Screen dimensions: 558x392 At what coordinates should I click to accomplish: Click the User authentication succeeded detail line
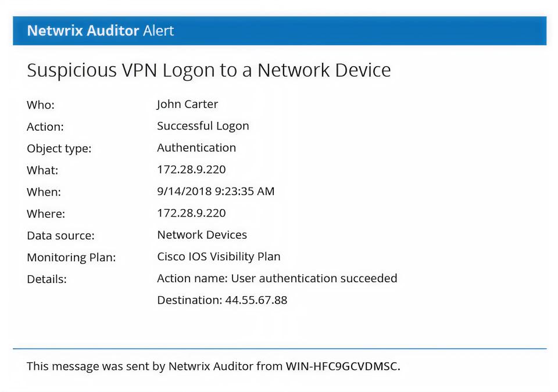coord(277,278)
